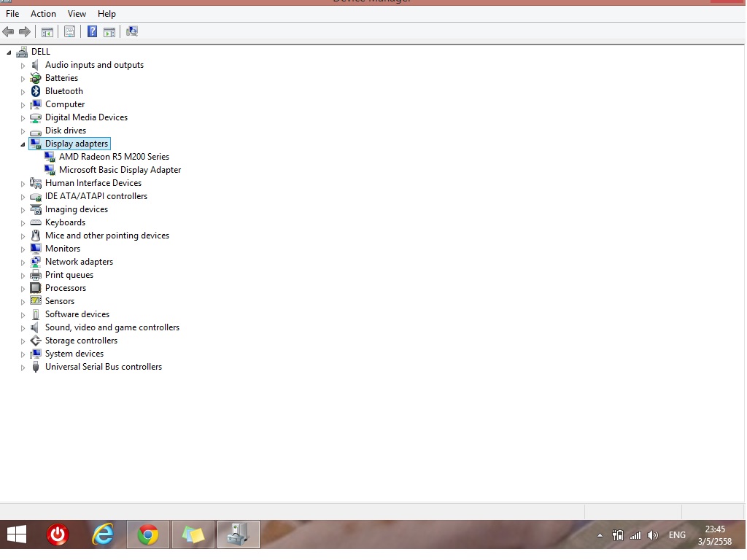Screen dimensions: 747x560
Task: Click the blue question mark Help icon
Action: point(92,32)
